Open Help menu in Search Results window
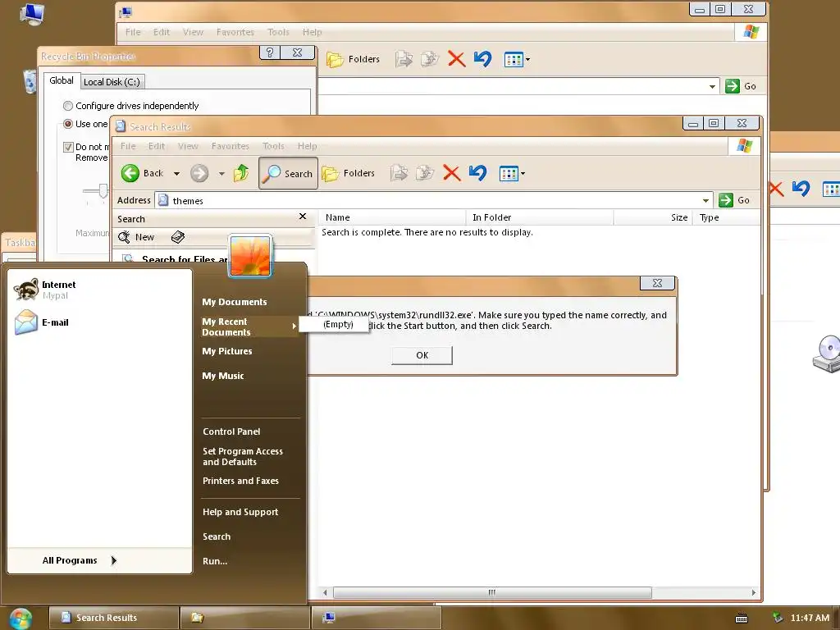Image resolution: width=840 pixels, height=630 pixels. 307,146
